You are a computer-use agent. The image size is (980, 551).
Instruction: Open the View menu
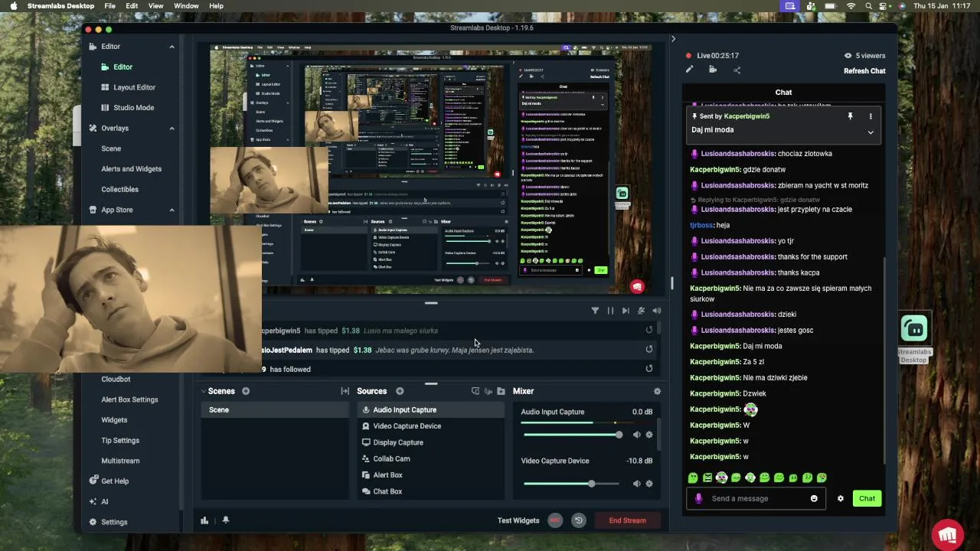click(x=155, y=6)
